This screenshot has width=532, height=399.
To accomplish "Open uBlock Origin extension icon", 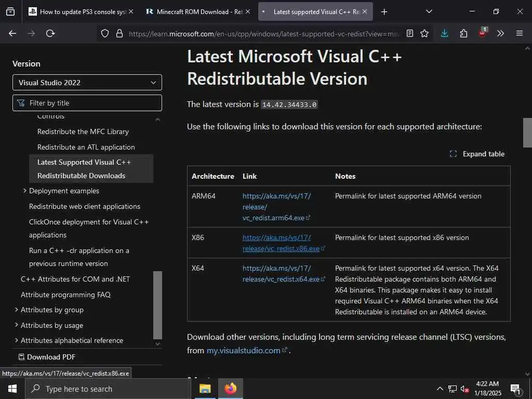I will pos(483,33).
